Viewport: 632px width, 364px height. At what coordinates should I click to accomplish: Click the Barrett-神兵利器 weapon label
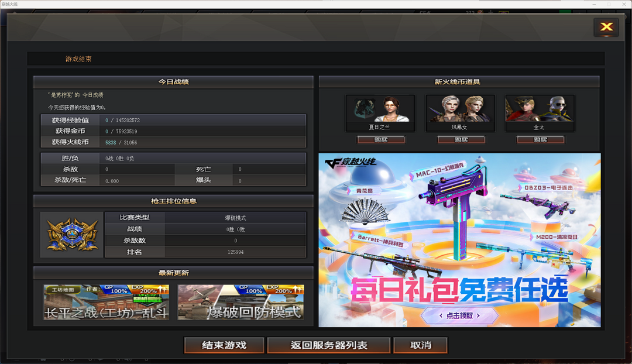pyautogui.click(x=379, y=241)
